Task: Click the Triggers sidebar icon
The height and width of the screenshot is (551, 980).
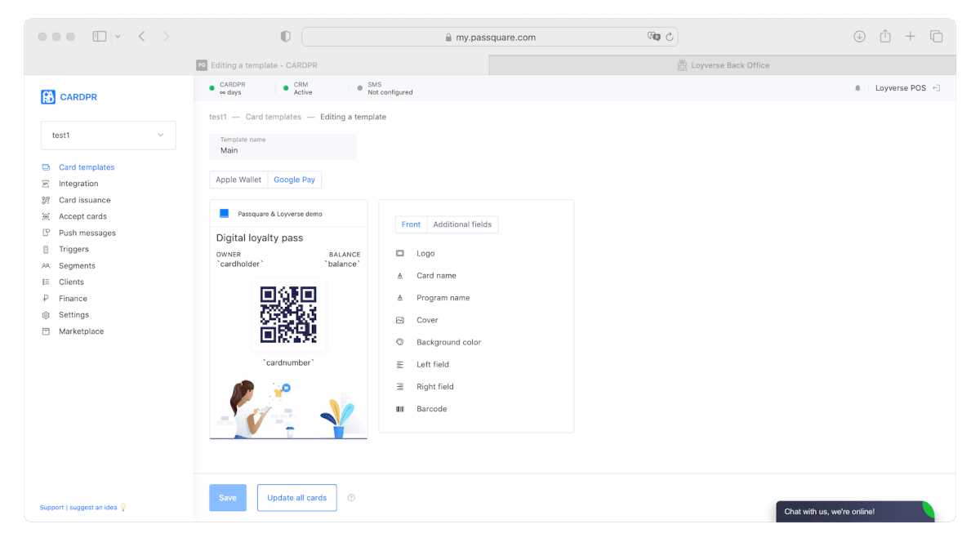Action: coord(46,249)
